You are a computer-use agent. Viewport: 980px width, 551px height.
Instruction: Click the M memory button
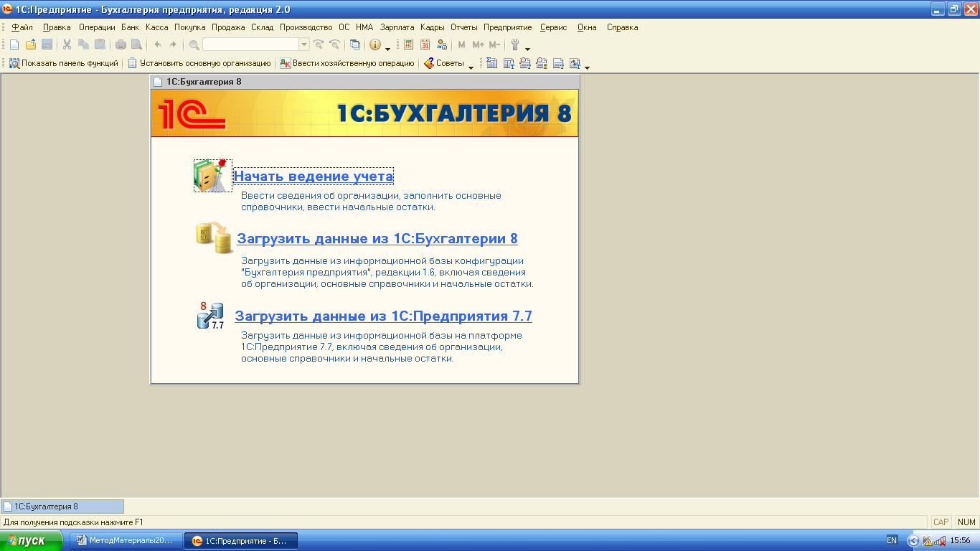(461, 44)
